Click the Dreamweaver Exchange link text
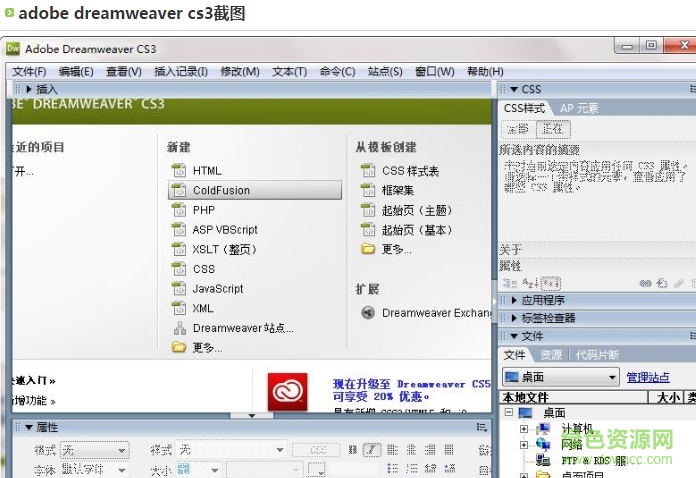 pyautogui.click(x=436, y=313)
